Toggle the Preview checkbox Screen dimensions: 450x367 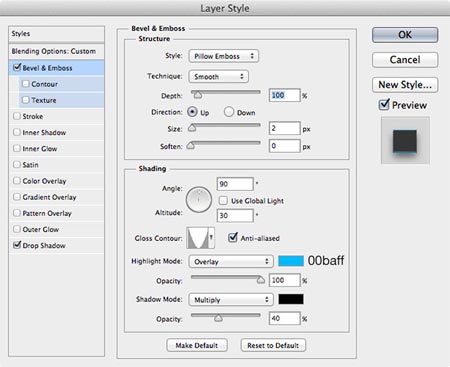point(384,104)
